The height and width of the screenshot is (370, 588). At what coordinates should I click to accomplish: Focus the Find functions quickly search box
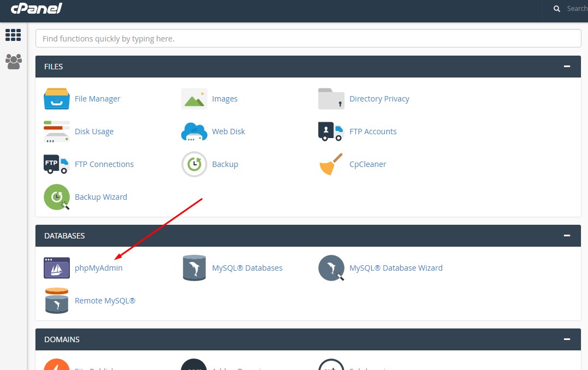[x=308, y=39]
